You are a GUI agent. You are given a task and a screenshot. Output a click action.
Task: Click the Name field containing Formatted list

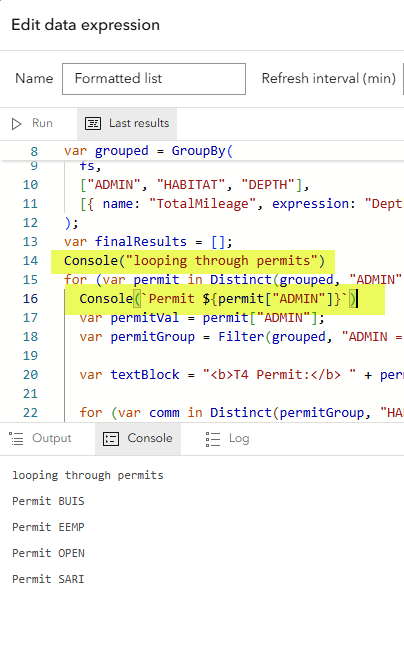point(154,79)
